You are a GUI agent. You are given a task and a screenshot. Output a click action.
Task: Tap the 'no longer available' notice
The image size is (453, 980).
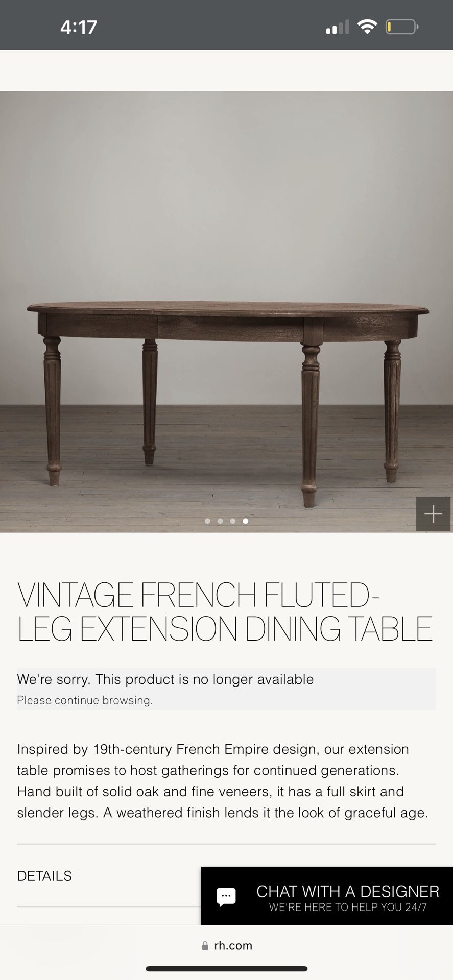click(165, 679)
